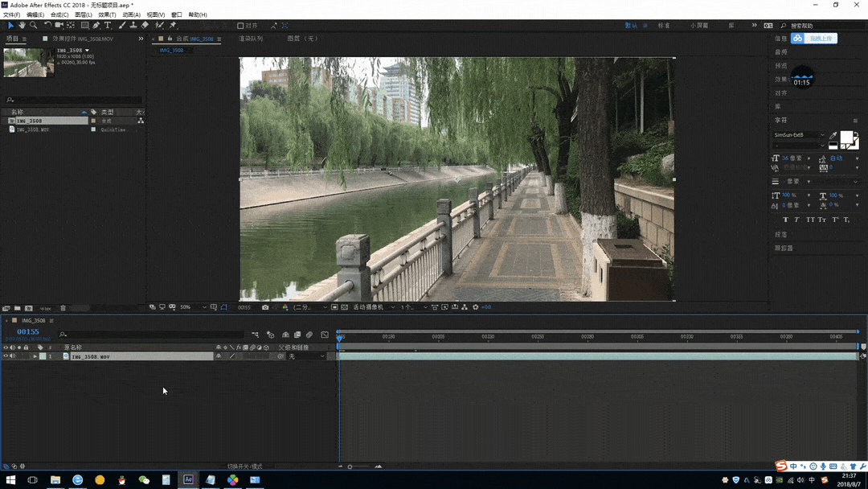The width and height of the screenshot is (868, 489).
Task: Open the composition flowchart icon in viewer
Action: (465, 306)
